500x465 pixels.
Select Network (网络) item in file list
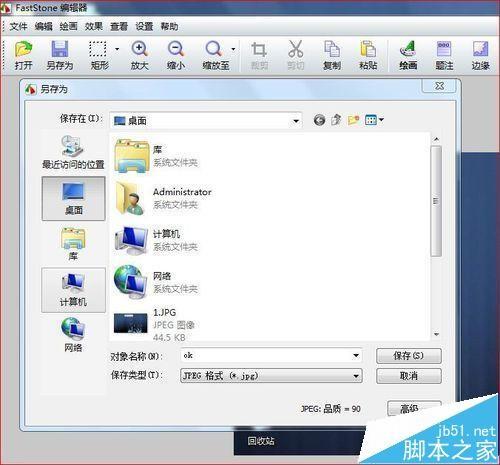tap(157, 282)
